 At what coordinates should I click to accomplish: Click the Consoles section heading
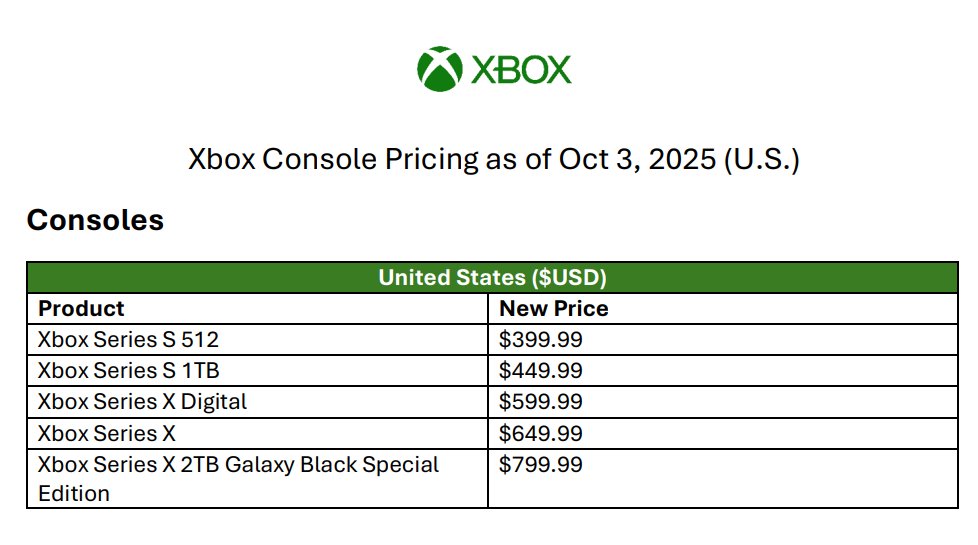95,220
